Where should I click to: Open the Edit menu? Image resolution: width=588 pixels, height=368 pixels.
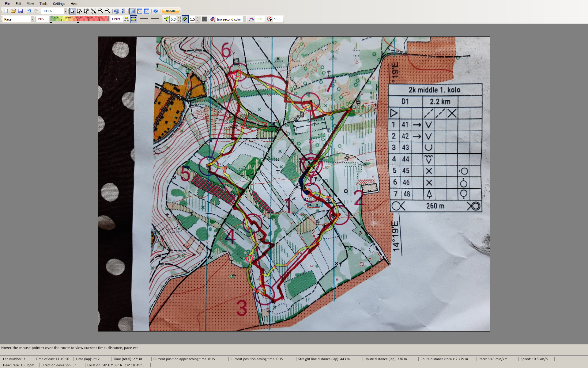point(18,4)
